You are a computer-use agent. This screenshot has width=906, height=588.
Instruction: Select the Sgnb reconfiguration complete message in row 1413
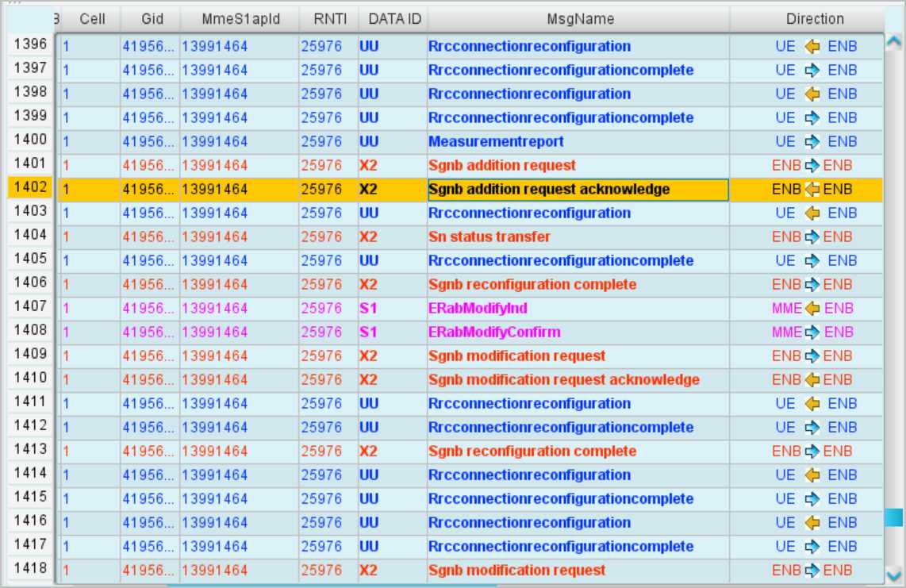point(532,452)
